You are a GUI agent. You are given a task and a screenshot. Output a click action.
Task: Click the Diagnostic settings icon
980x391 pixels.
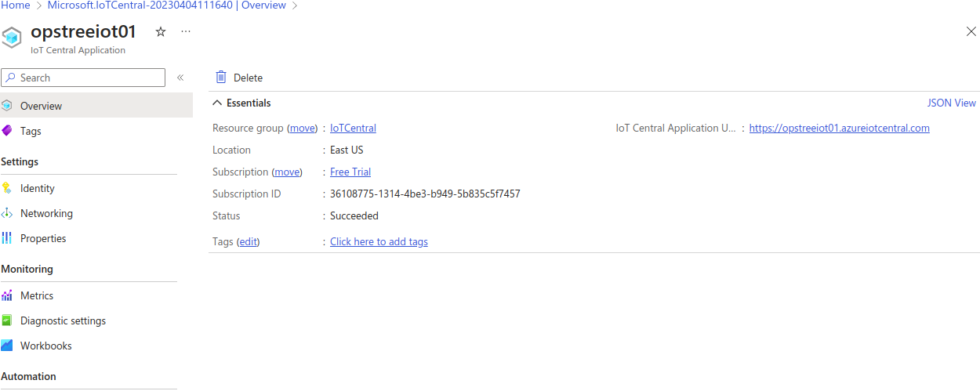[7, 320]
